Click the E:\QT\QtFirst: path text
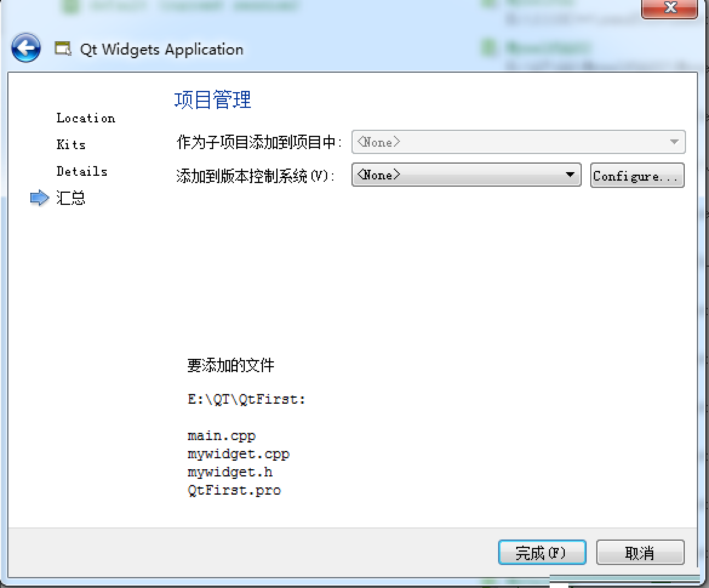This screenshot has width=709, height=588. click(x=247, y=399)
